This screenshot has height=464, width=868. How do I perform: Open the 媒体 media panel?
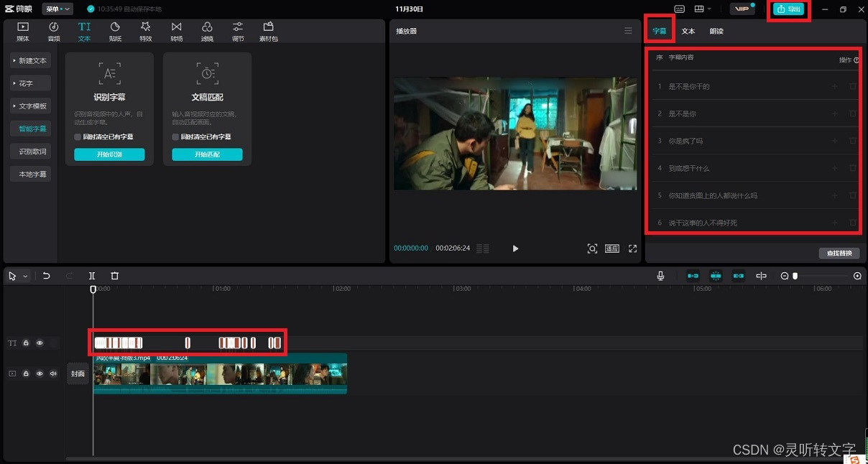click(23, 32)
